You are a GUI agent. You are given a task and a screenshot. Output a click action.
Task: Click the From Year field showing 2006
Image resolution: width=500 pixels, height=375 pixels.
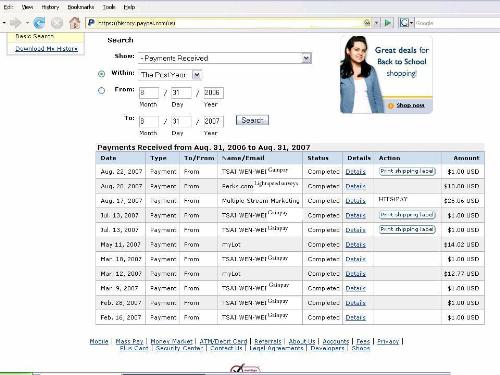click(x=213, y=93)
